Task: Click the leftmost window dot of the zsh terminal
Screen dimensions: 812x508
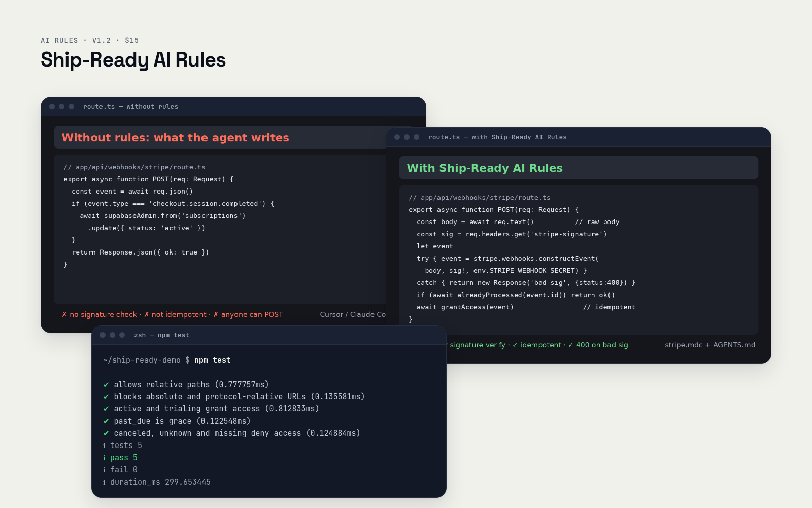Action: pos(103,335)
